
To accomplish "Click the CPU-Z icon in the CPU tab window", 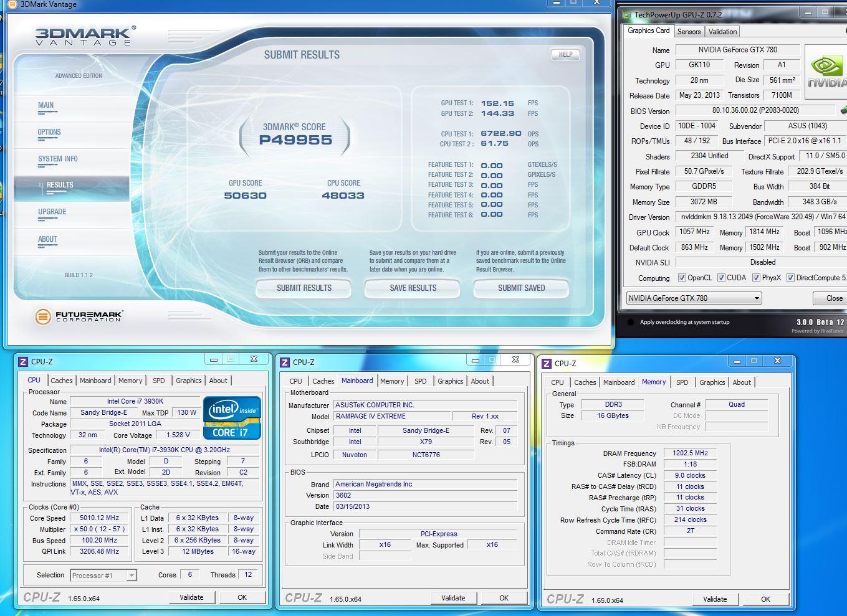I will tap(23, 361).
